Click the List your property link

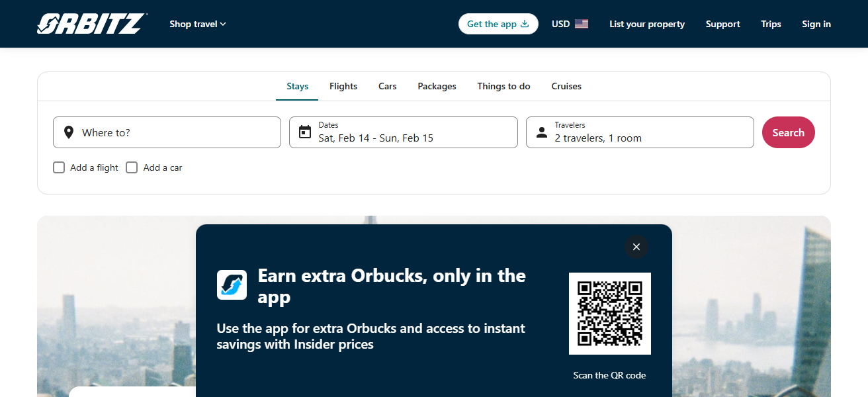(647, 23)
